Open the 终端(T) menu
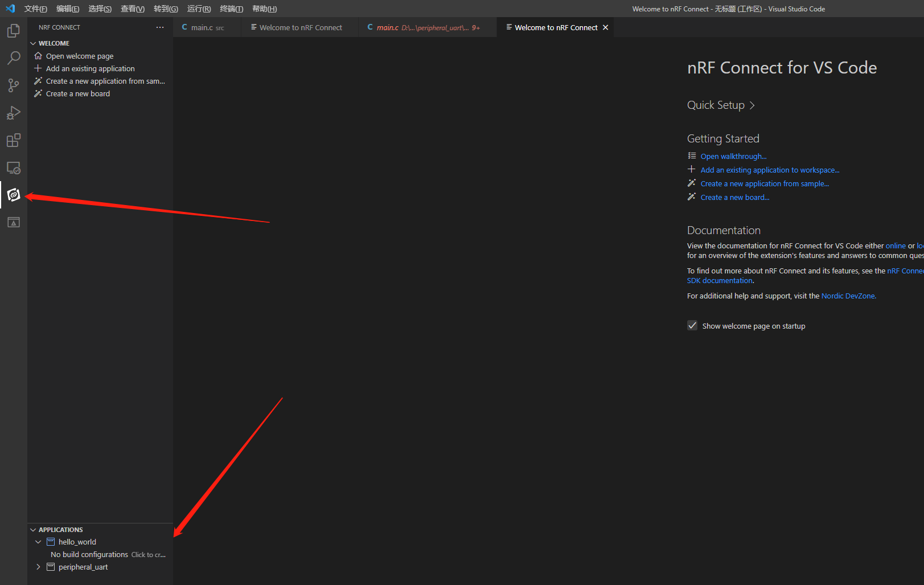Image resolution: width=924 pixels, height=585 pixels. [231, 9]
